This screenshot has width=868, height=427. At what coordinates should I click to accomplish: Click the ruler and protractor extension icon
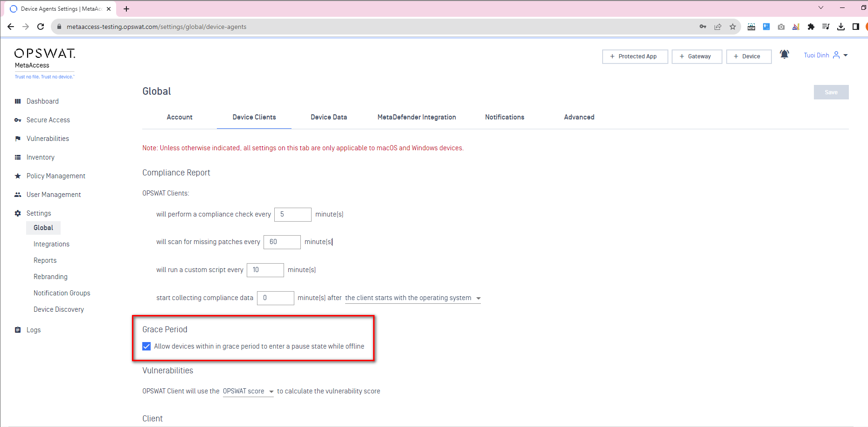click(x=796, y=27)
